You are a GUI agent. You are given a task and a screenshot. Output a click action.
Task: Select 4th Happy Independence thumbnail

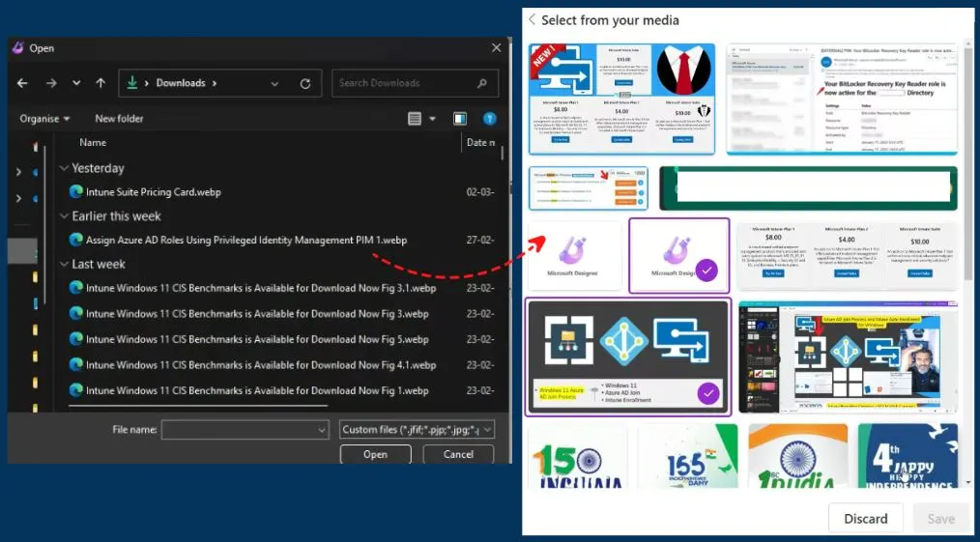pos(908,456)
